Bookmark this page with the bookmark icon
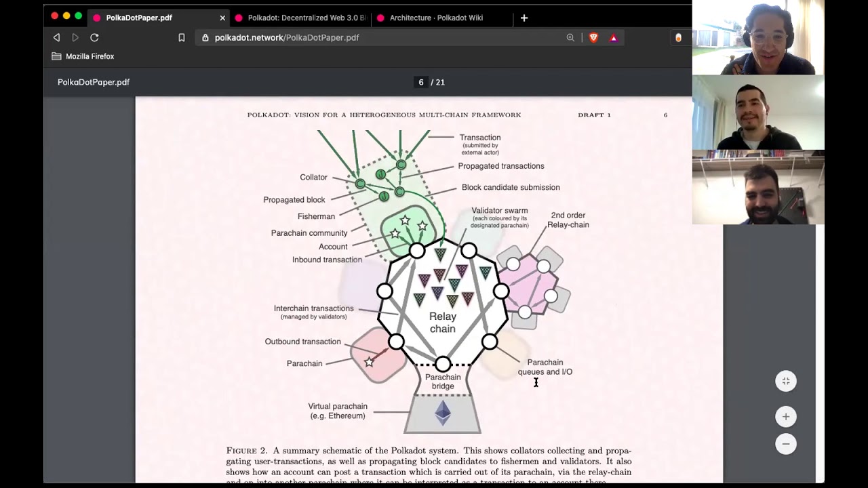 point(182,37)
